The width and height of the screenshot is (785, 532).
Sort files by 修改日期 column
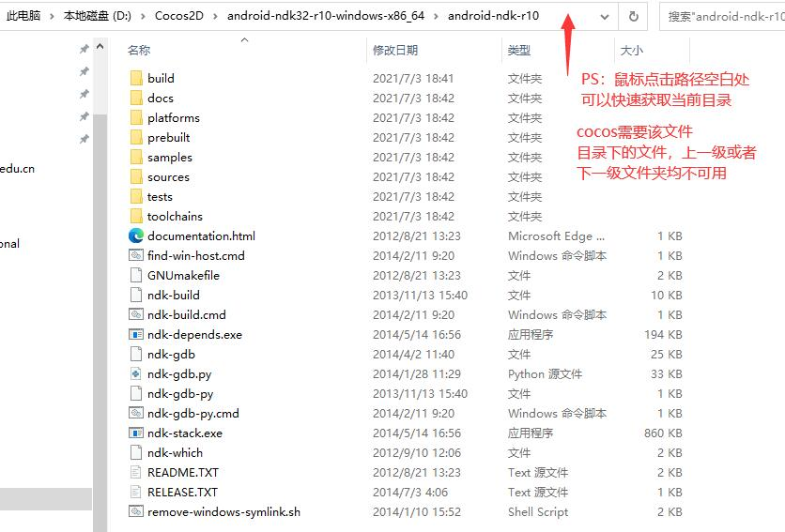tap(395, 50)
